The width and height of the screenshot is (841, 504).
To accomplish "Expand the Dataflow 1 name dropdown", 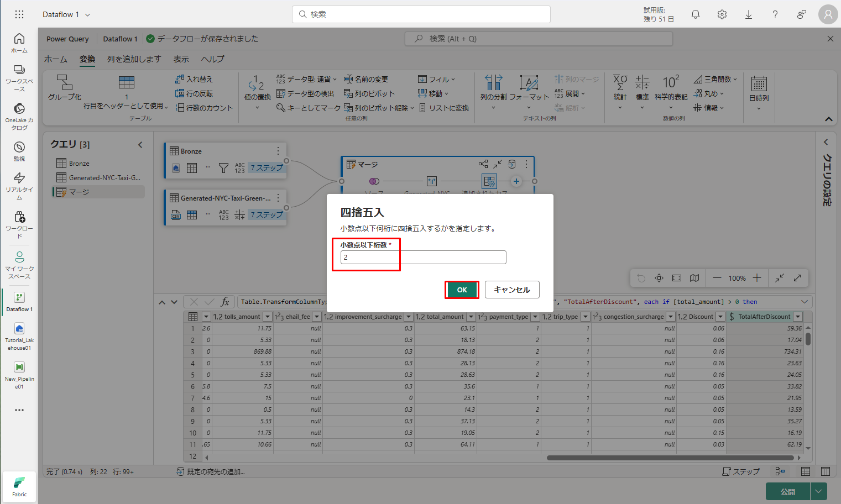I will coord(87,15).
